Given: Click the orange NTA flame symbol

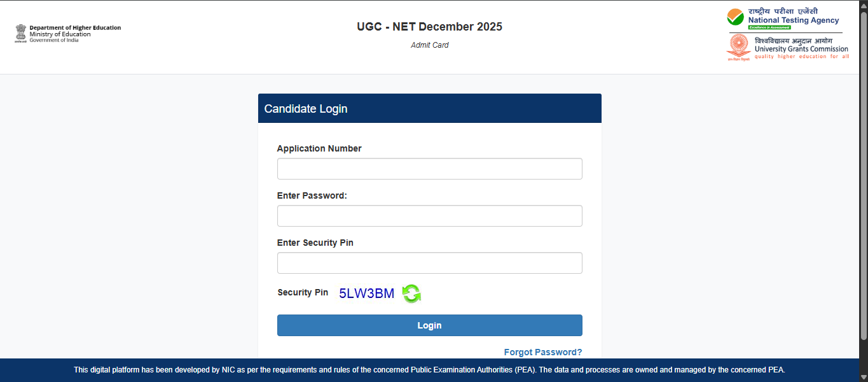Looking at the screenshot, I should 735,14.
